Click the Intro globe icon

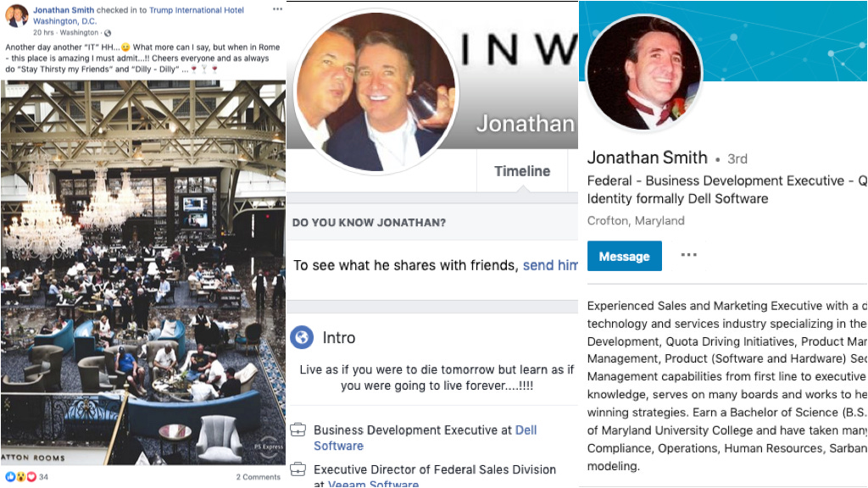click(x=302, y=337)
